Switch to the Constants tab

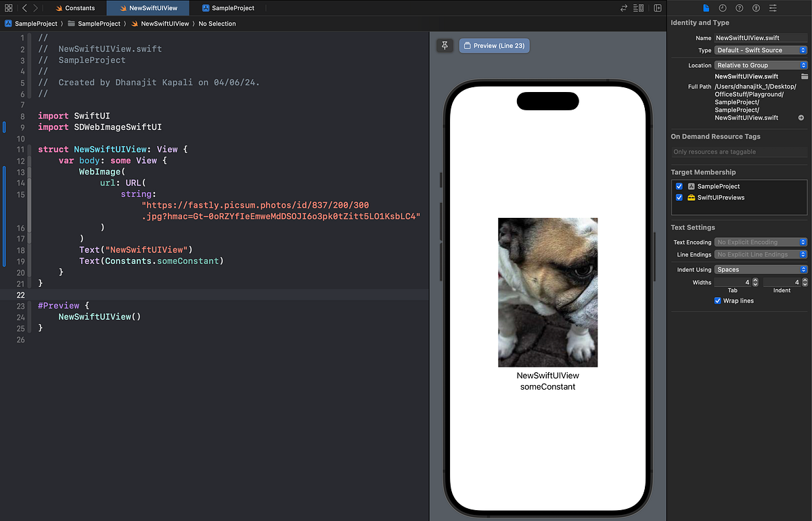coord(76,8)
